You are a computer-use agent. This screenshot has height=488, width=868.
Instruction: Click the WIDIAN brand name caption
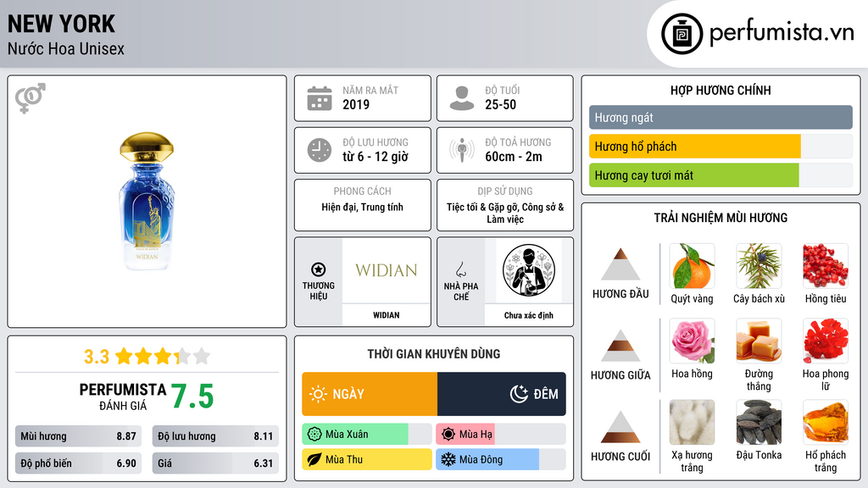[x=386, y=315]
